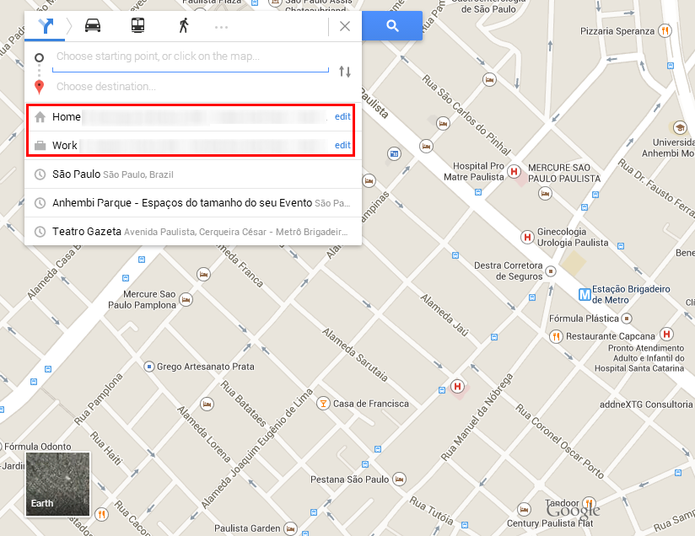Screen dimensions: 695x536
Task: Click Rua Pamplona street label
Action: click(x=98, y=399)
